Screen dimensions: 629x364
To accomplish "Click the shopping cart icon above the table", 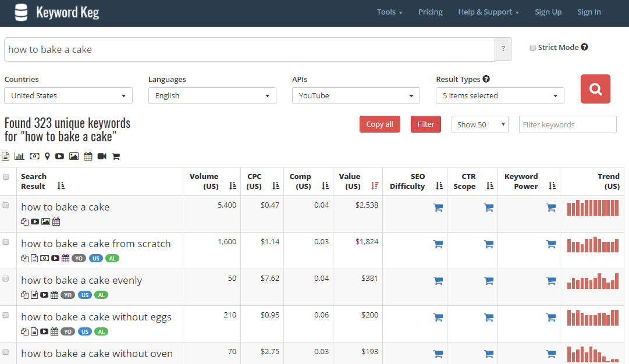I will click(116, 156).
